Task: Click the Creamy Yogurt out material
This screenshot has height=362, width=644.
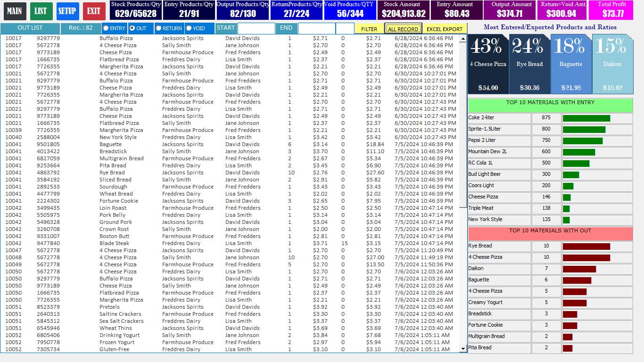Action: pyautogui.click(x=550, y=303)
